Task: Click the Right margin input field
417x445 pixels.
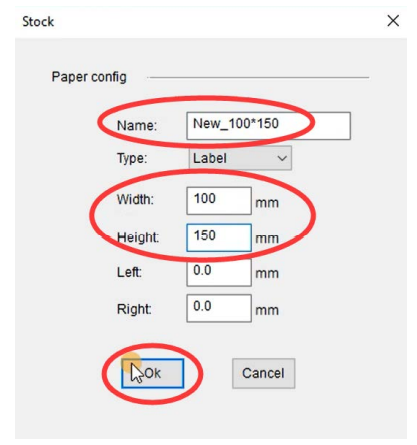Action: [x=219, y=308]
